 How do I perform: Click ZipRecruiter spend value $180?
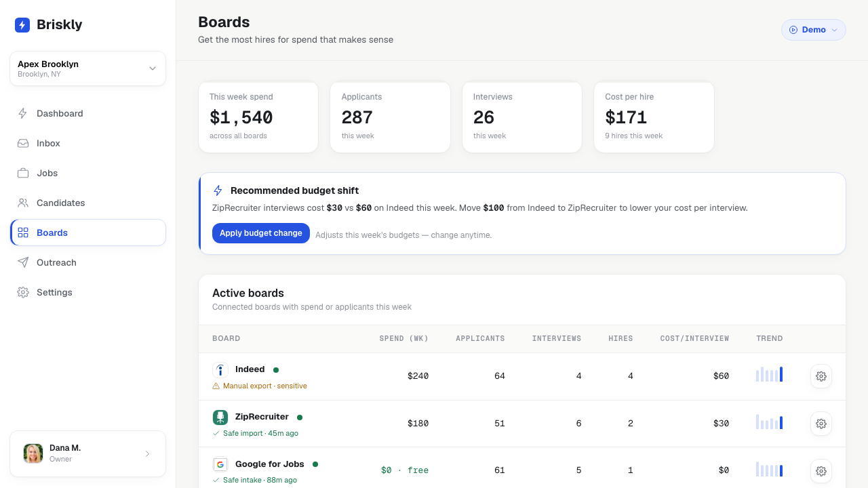pyautogui.click(x=418, y=424)
